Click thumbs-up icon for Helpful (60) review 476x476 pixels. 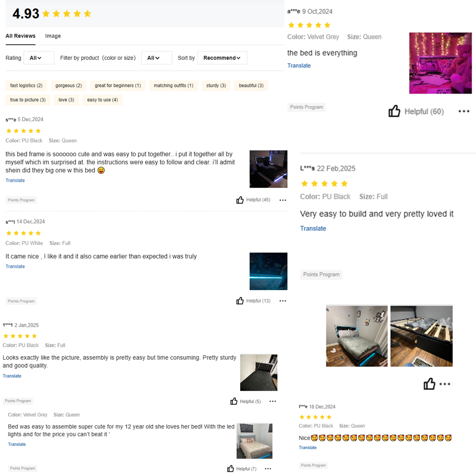click(x=394, y=111)
